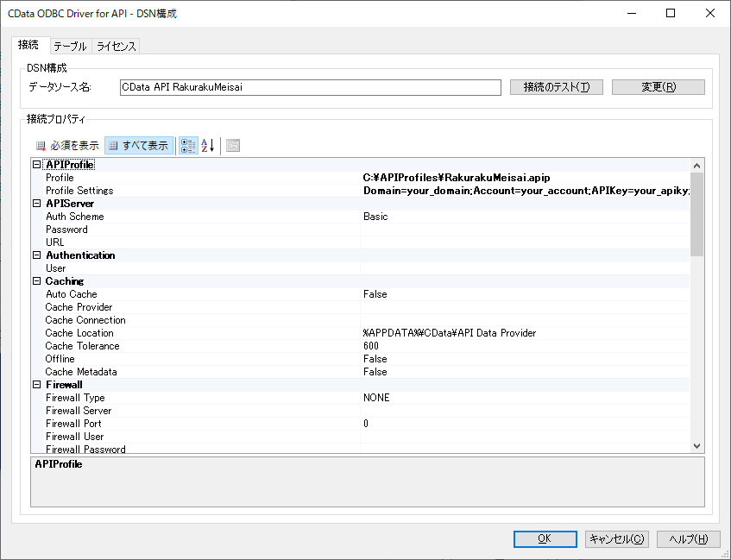Collapse the Firewall property group
The image size is (731, 560).
pyautogui.click(x=37, y=385)
